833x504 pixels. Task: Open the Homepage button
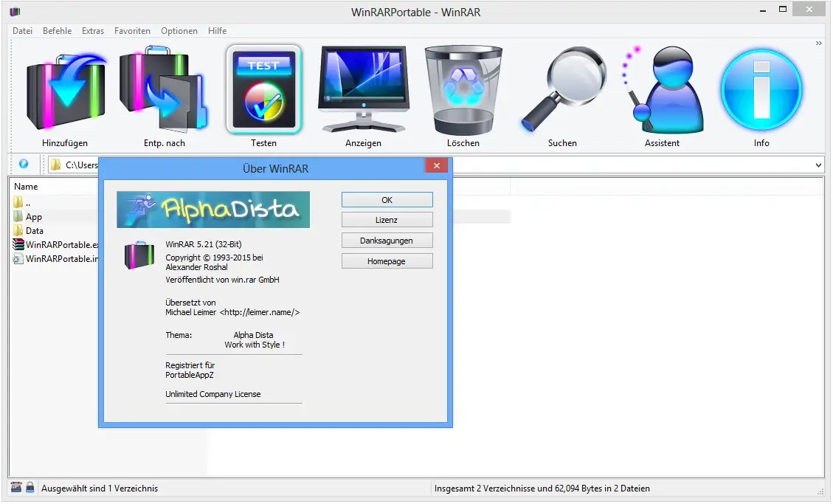[387, 261]
